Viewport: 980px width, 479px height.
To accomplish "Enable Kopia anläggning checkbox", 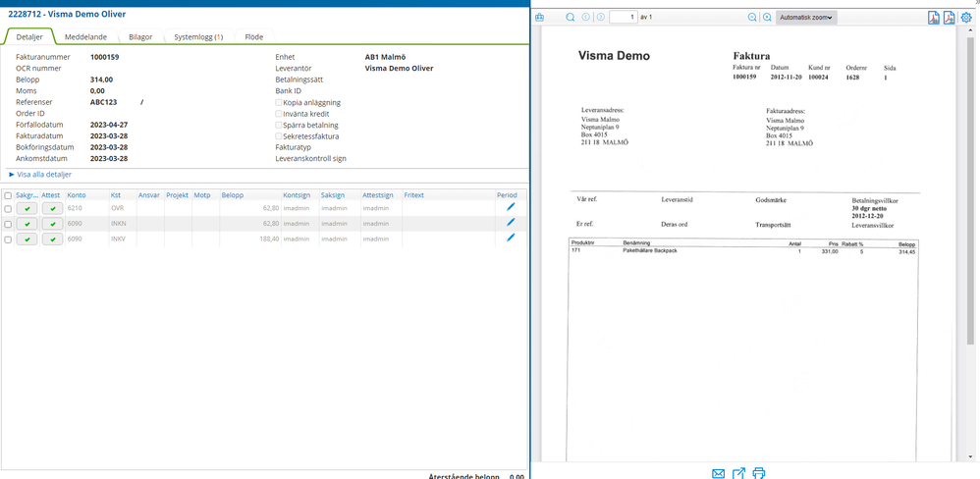I will click(x=279, y=102).
